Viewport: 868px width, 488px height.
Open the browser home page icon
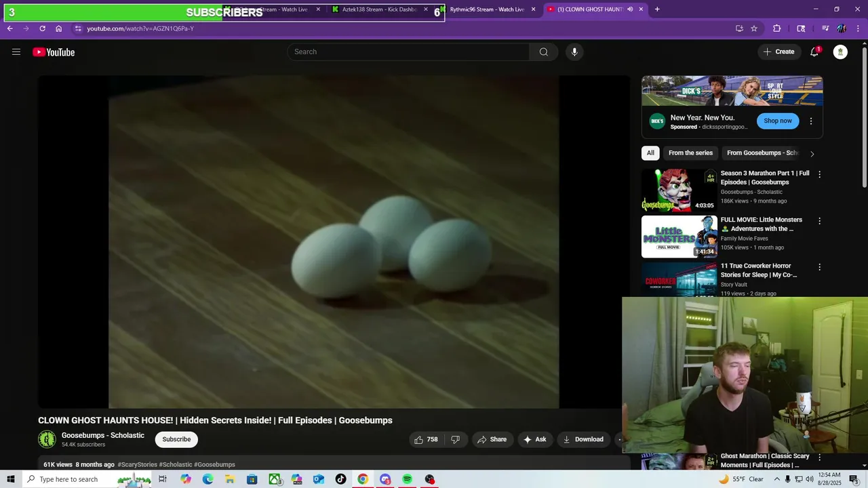pos(59,28)
